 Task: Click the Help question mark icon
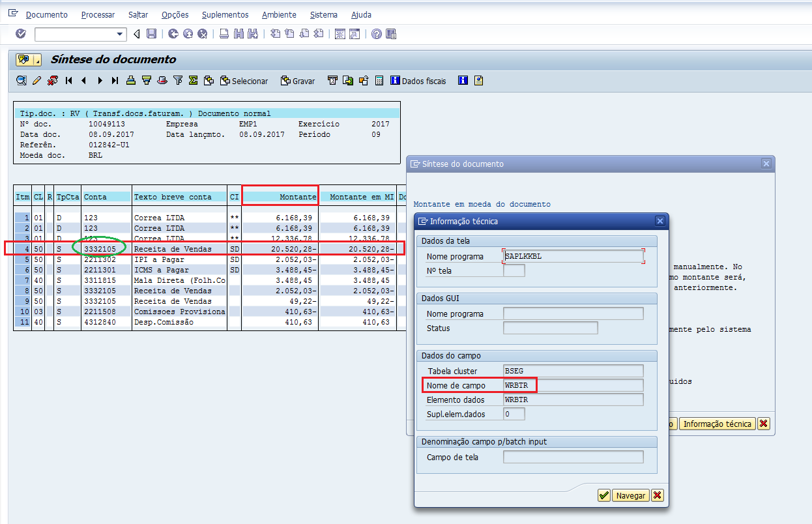pos(376,34)
